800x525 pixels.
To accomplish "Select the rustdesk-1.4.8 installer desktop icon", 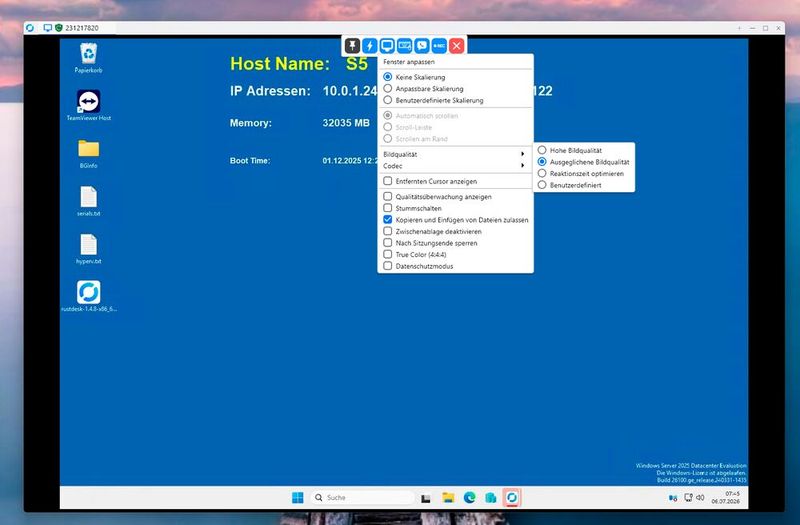I will point(89,296).
